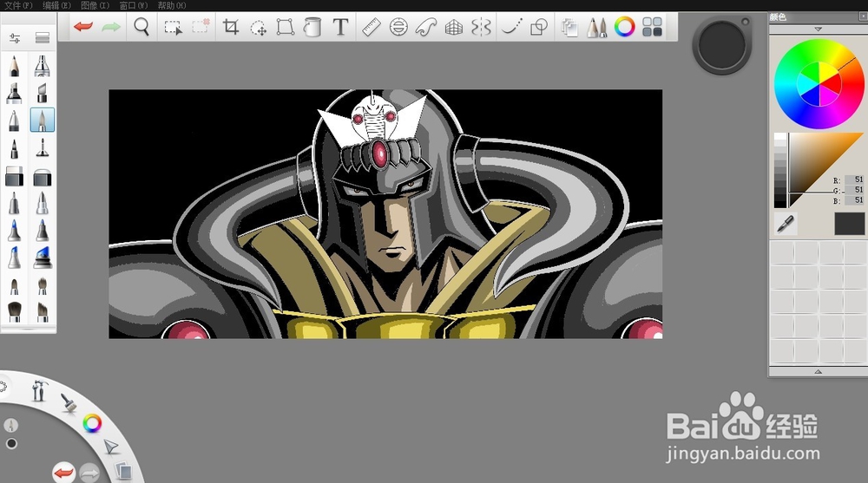Select the large round bristle brush
Screen dimensions: 868x483
pyautogui.click(x=15, y=312)
